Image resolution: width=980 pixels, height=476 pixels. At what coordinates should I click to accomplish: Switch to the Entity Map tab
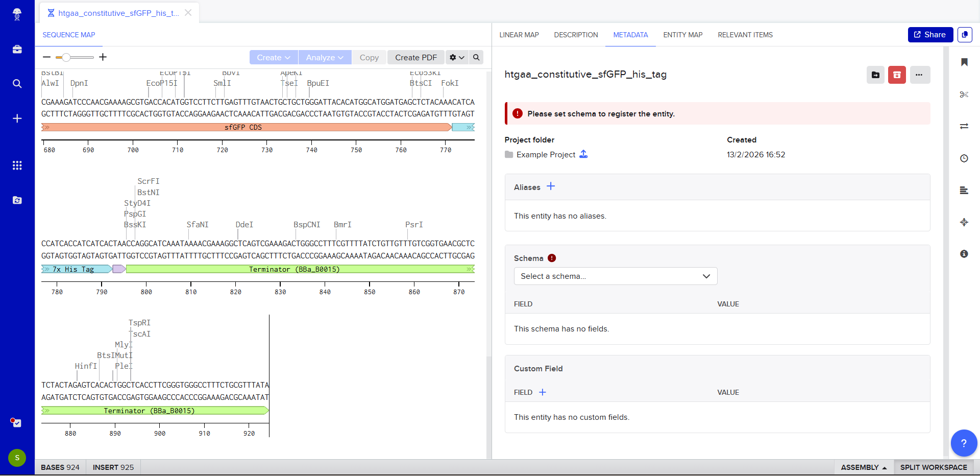pos(682,35)
